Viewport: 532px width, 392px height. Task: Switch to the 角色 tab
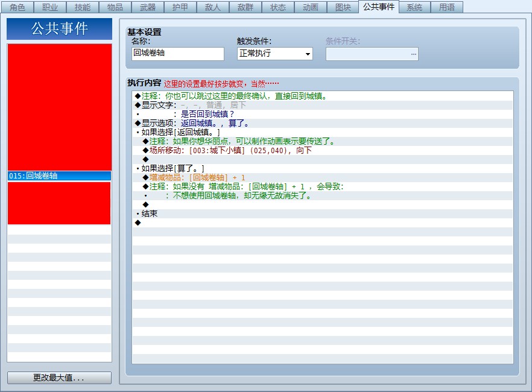17,7
